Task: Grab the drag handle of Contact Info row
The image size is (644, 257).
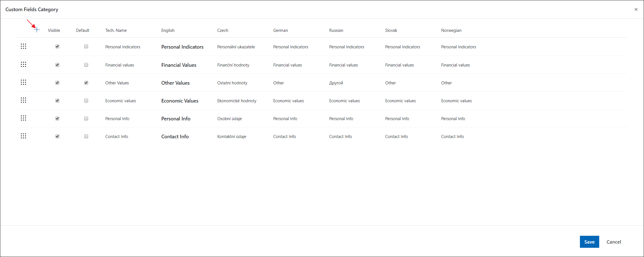Action: coord(24,136)
